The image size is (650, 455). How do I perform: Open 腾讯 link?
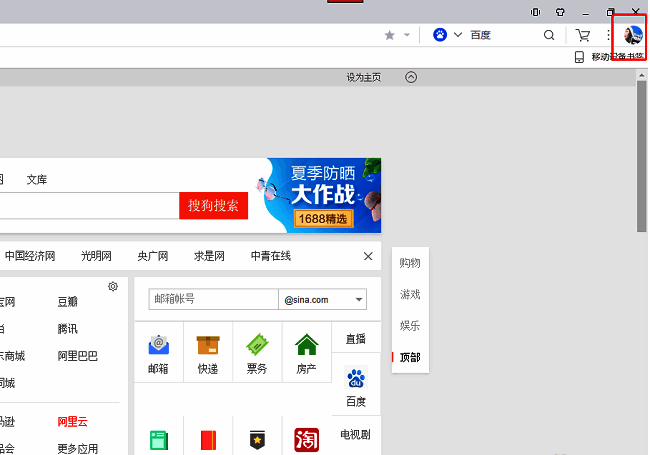click(68, 329)
